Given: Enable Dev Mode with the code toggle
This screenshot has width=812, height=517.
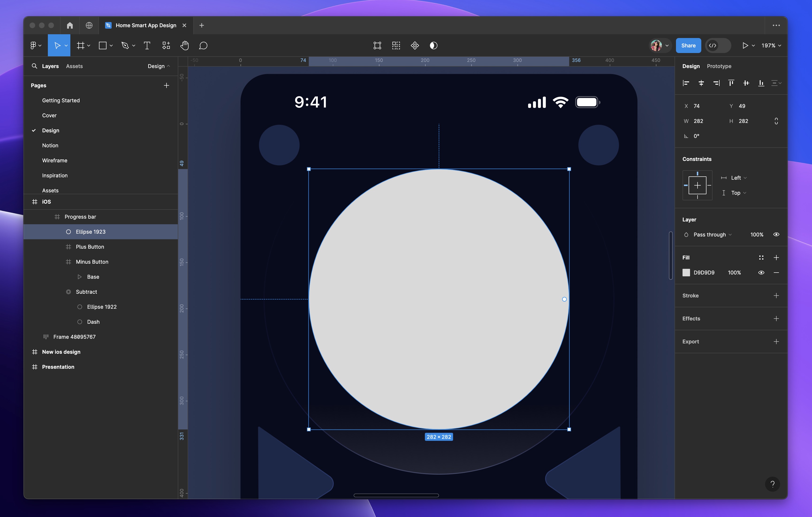Looking at the screenshot, I should click(x=718, y=45).
